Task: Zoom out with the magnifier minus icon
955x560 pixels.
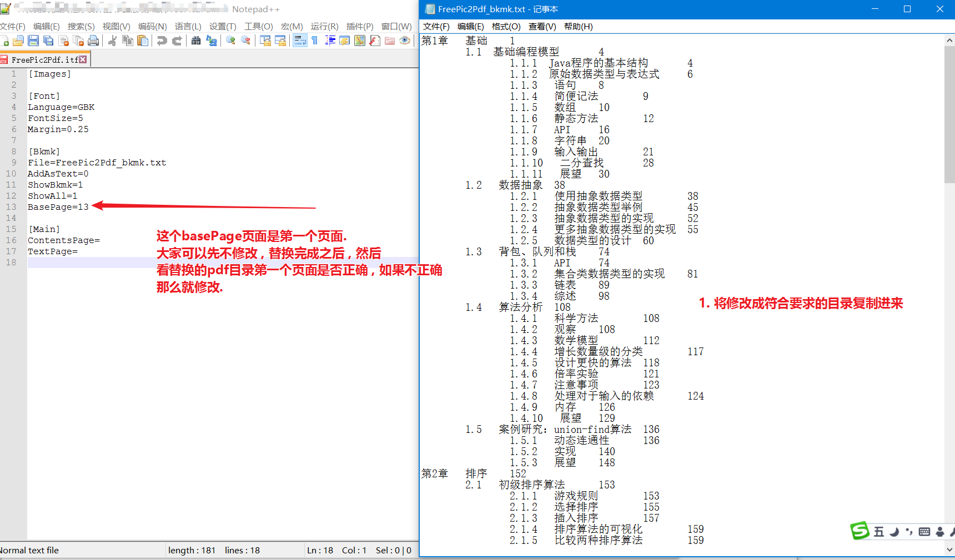Action: pos(245,41)
